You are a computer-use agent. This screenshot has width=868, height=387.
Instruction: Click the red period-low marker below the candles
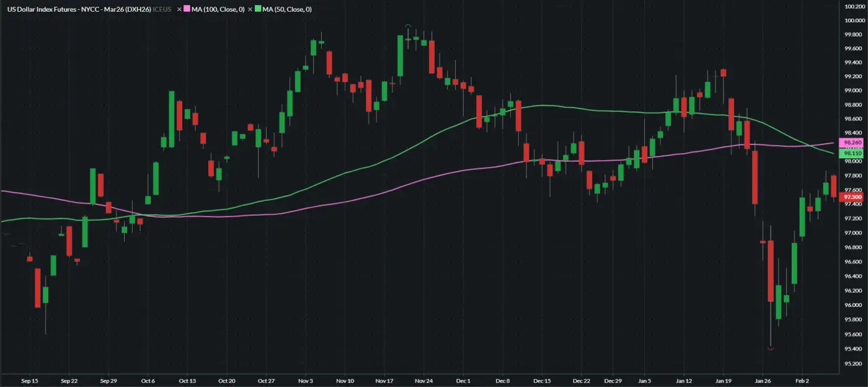coord(771,349)
